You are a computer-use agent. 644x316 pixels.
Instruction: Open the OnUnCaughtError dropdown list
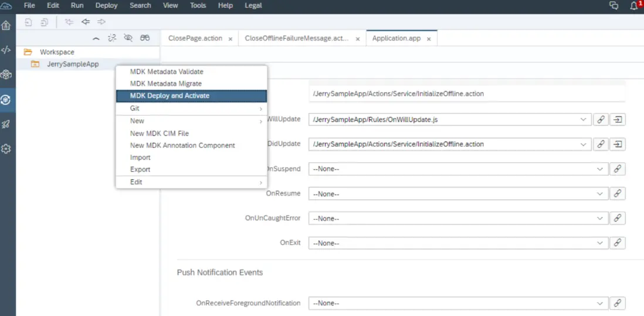point(599,218)
